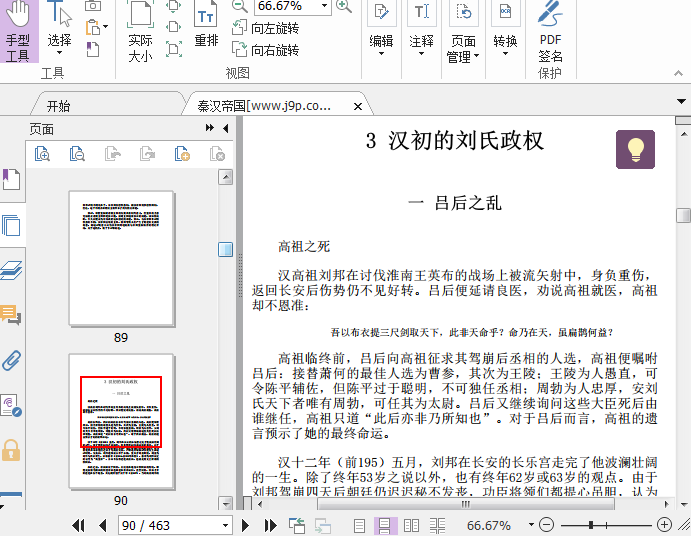This screenshot has height=536, width=691.
Task: Select page 89 thumbnail
Action: 121,258
